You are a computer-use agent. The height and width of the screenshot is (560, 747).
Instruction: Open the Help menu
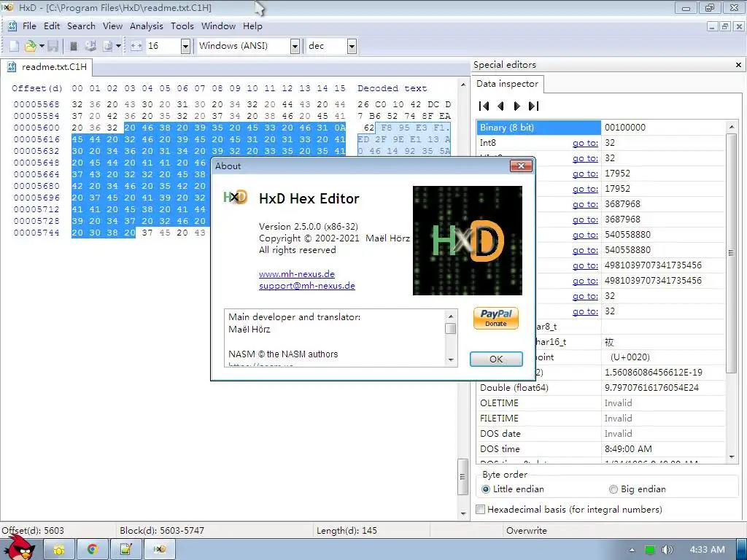click(252, 26)
